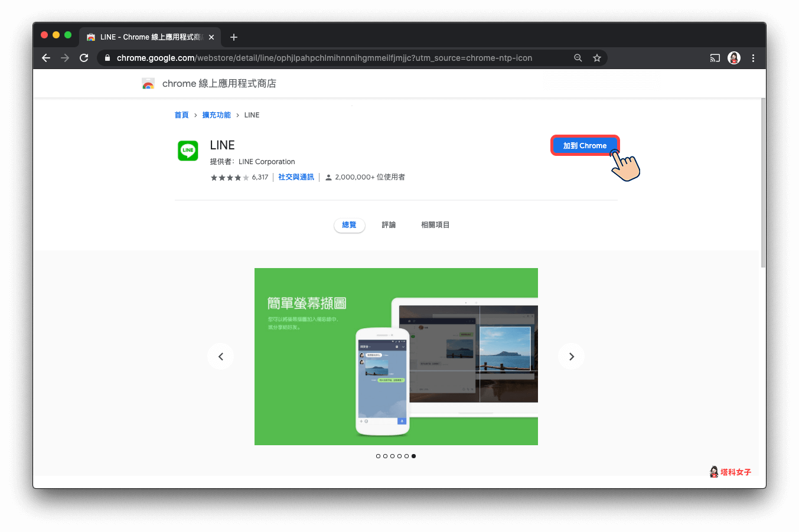Open the Chrome three-dot menu
Screen dimensions: 799x532
coord(753,58)
